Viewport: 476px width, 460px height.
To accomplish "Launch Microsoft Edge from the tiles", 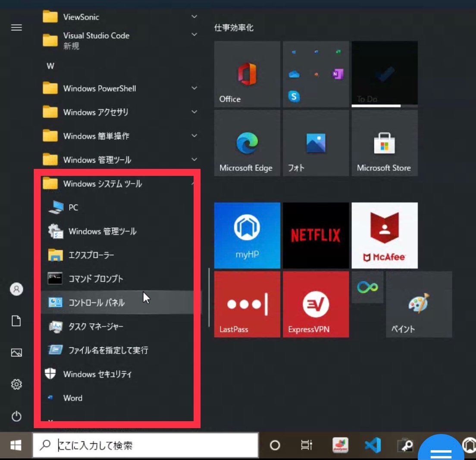I will (x=247, y=143).
